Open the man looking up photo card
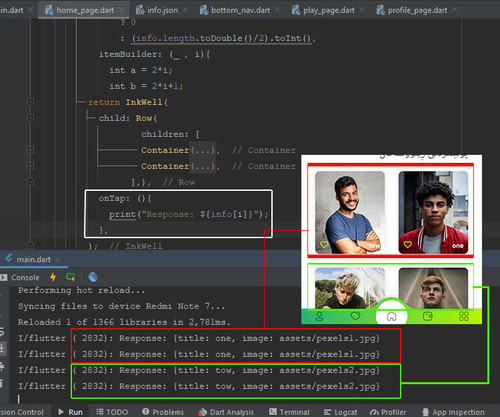This screenshot has height=417, width=500. pos(433,288)
